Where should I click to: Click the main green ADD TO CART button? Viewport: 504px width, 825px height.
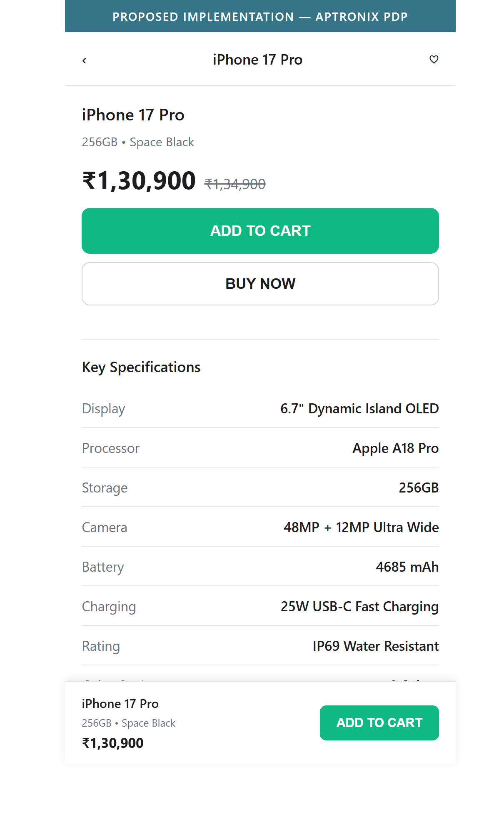[260, 231]
